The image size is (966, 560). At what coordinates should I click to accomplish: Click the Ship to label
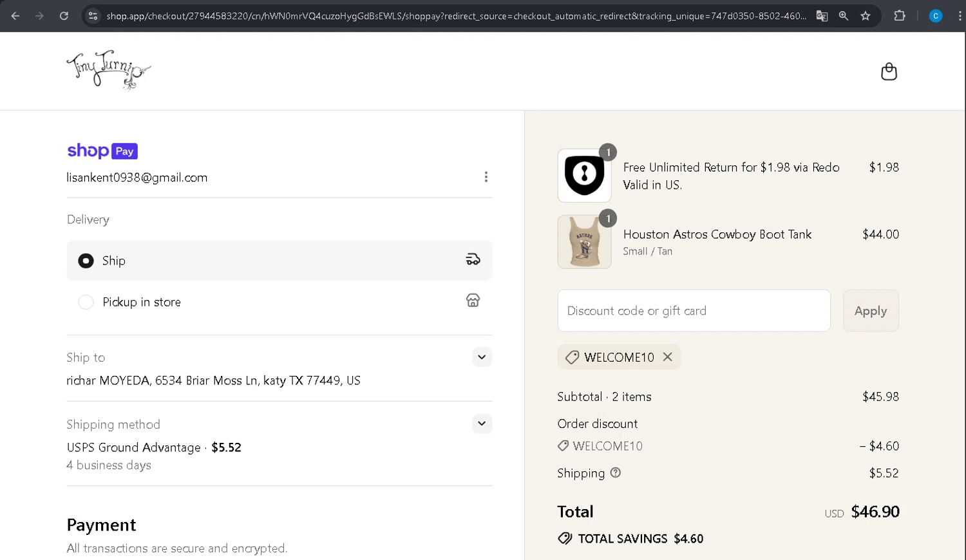86,357
